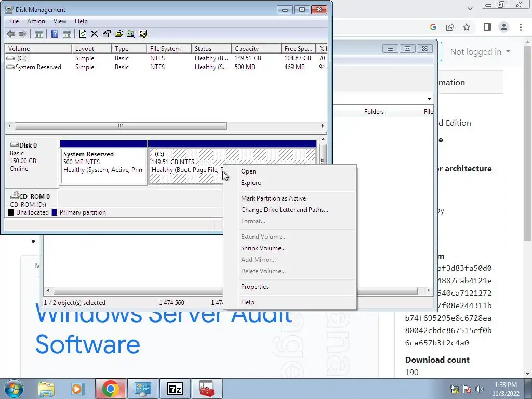Toggle Show/Hide Console Tree icon
This screenshot has width=532, height=399.
[x=39, y=34]
